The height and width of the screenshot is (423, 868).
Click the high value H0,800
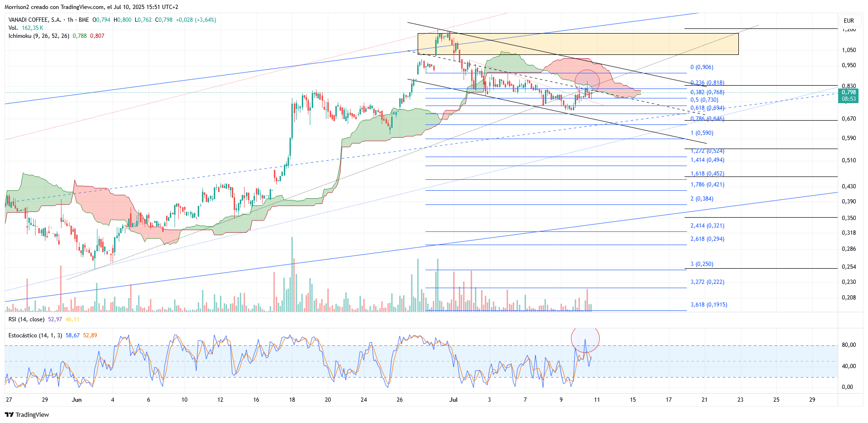tap(123, 20)
